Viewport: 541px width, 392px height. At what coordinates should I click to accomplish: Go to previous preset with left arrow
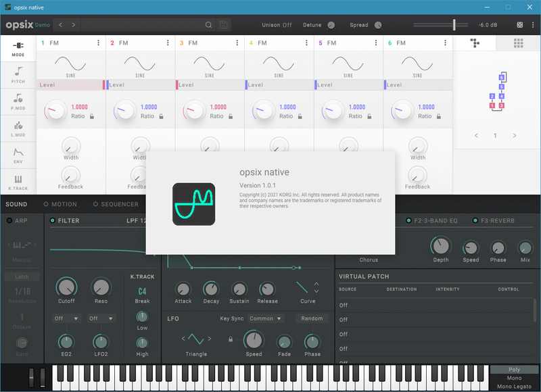[61, 25]
